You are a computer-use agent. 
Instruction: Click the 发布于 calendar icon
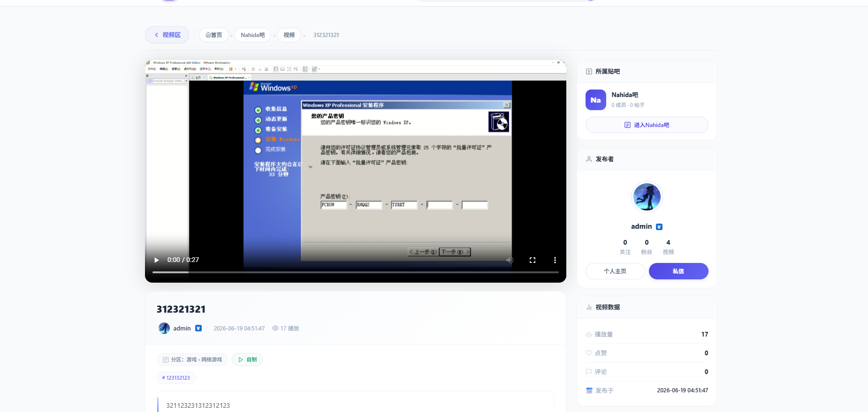(589, 390)
